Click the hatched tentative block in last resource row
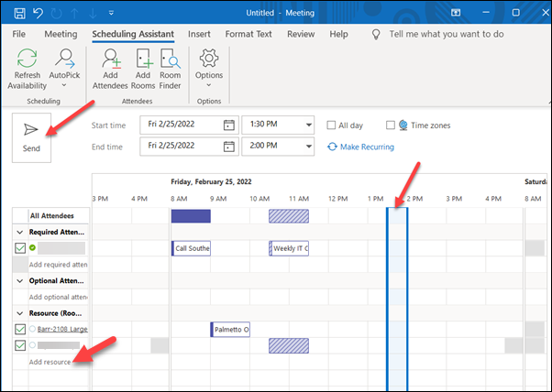The height and width of the screenshot is (392, 552). [x=289, y=346]
